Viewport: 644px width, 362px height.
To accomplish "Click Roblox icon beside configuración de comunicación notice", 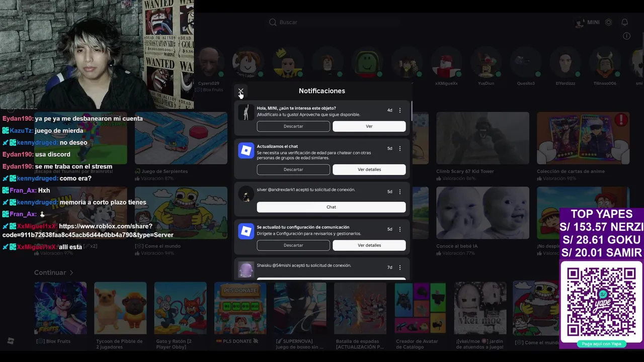I will [246, 231].
